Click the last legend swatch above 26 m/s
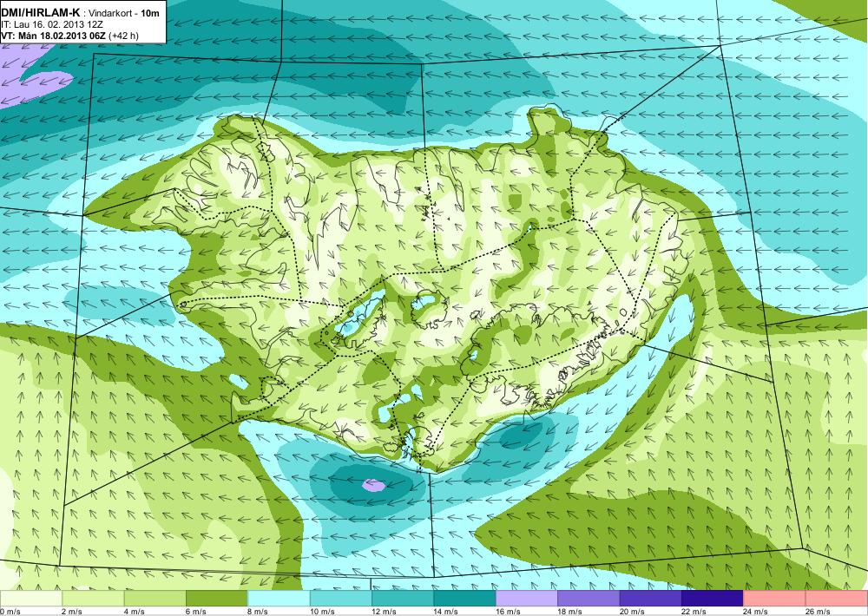868x616 pixels. coord(837,599)
